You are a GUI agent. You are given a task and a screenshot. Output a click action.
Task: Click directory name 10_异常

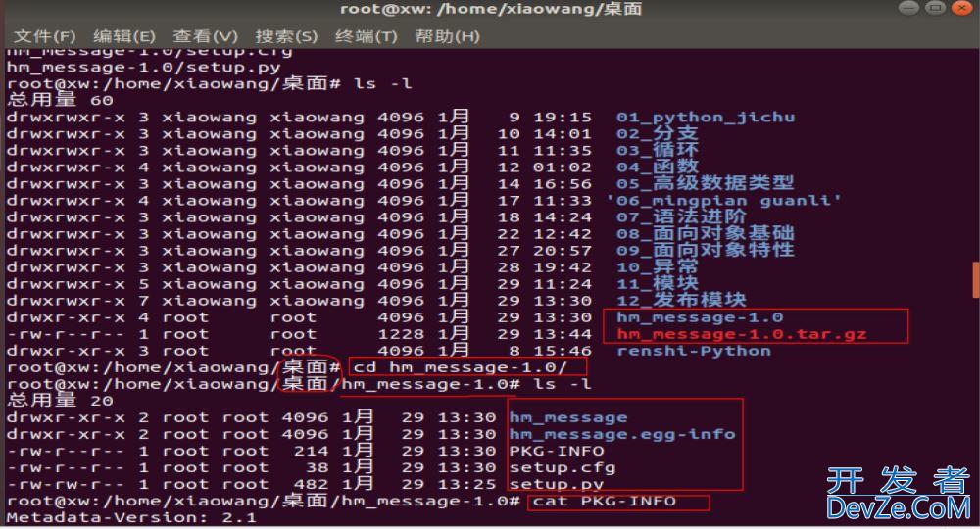(x=657, y=267)
